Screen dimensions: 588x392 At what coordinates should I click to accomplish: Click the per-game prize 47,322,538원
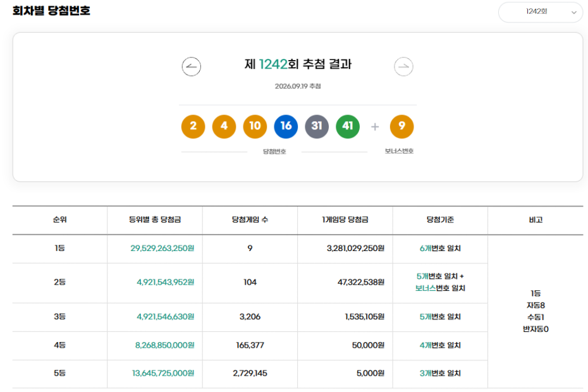pos(361,282)
